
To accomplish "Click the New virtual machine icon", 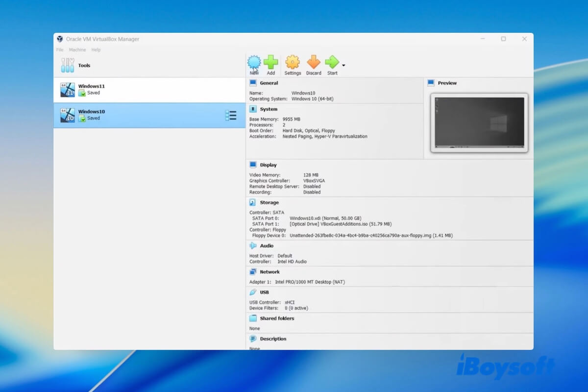I will coord(254,63).
